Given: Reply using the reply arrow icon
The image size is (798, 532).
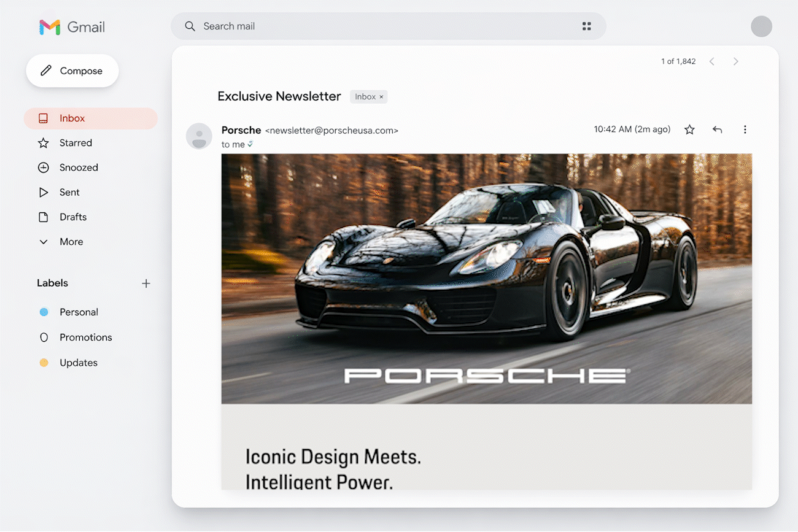Looking at the screenshot, I should [717, 129].
